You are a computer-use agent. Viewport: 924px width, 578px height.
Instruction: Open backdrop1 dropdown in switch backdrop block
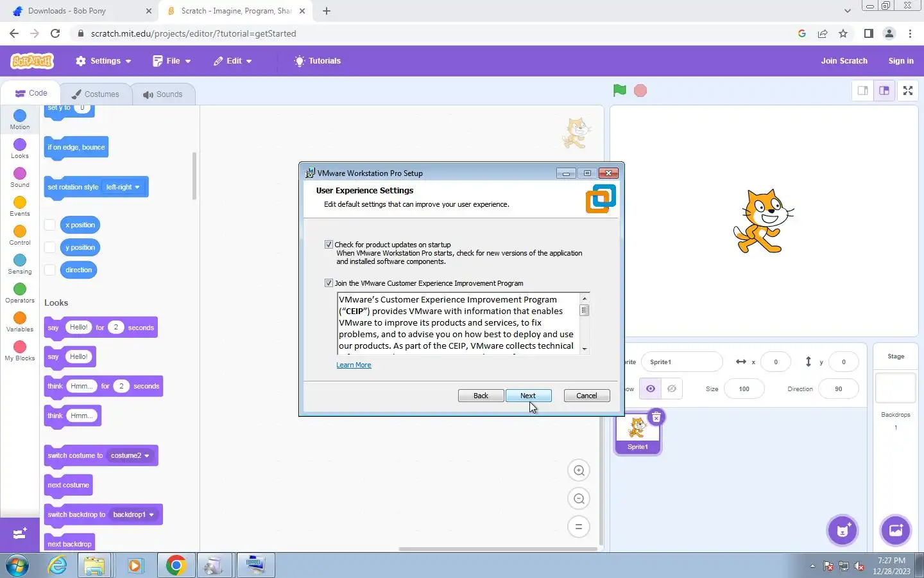tap(134, 514)
